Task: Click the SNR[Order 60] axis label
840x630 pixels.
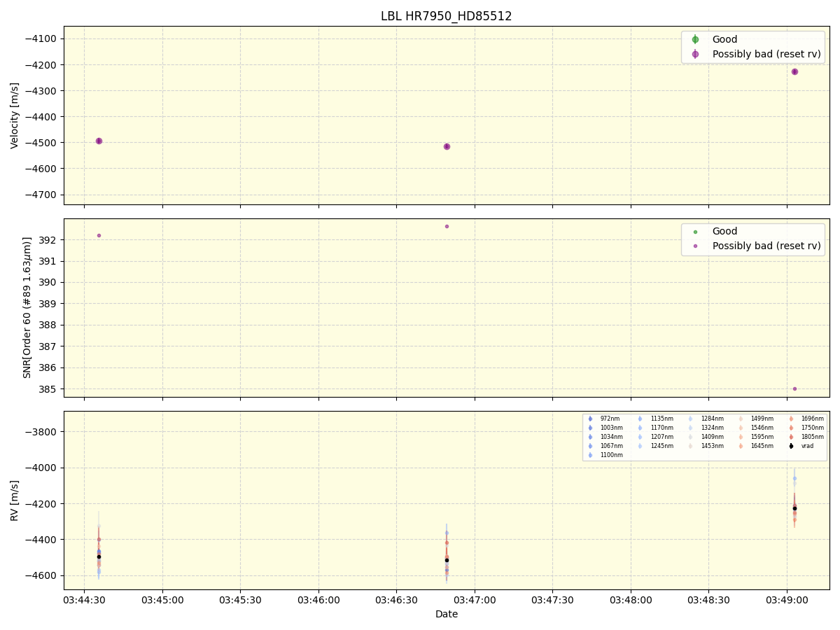Action: (28, 308)
